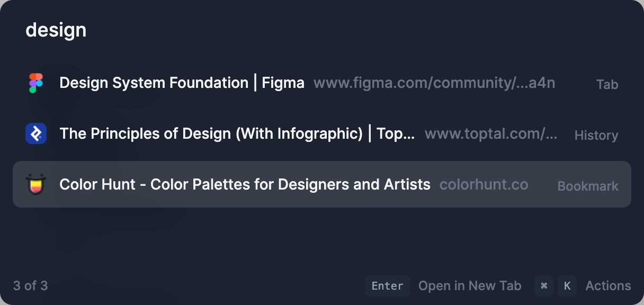The height and width of the screenshot is (305, 644).
Task: Select Design System Foundation Figma result
Action: [182, 83]
